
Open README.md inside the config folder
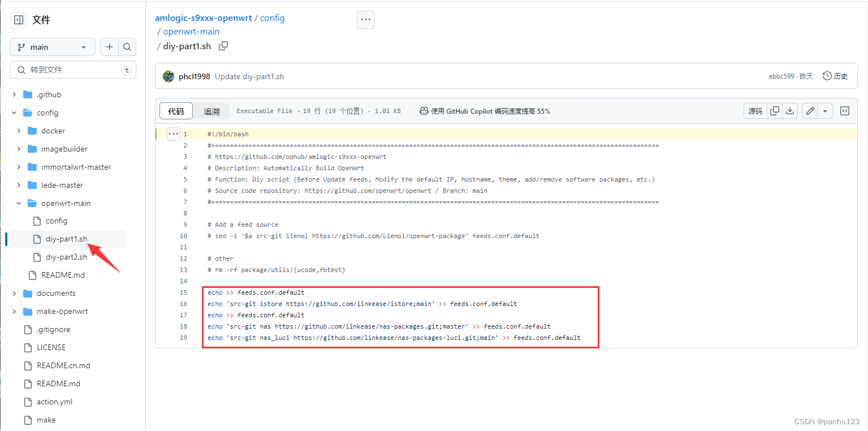(x=63, y=275)
